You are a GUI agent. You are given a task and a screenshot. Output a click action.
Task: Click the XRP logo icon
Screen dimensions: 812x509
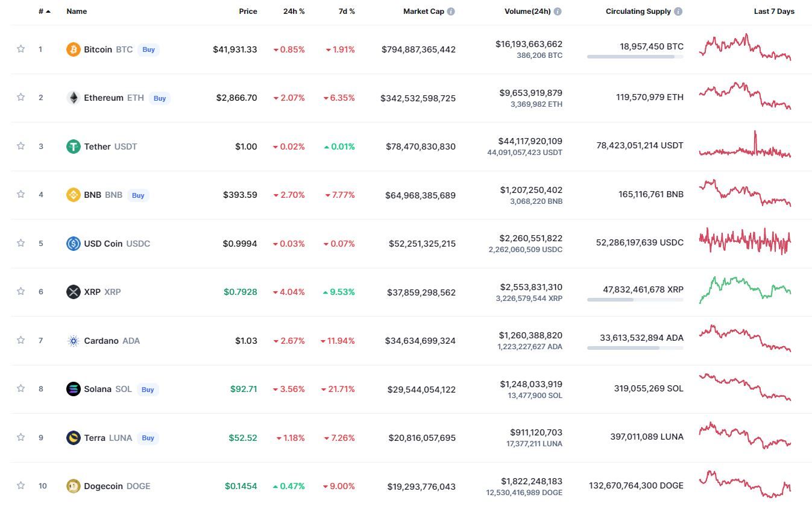[x=73, y=292]
